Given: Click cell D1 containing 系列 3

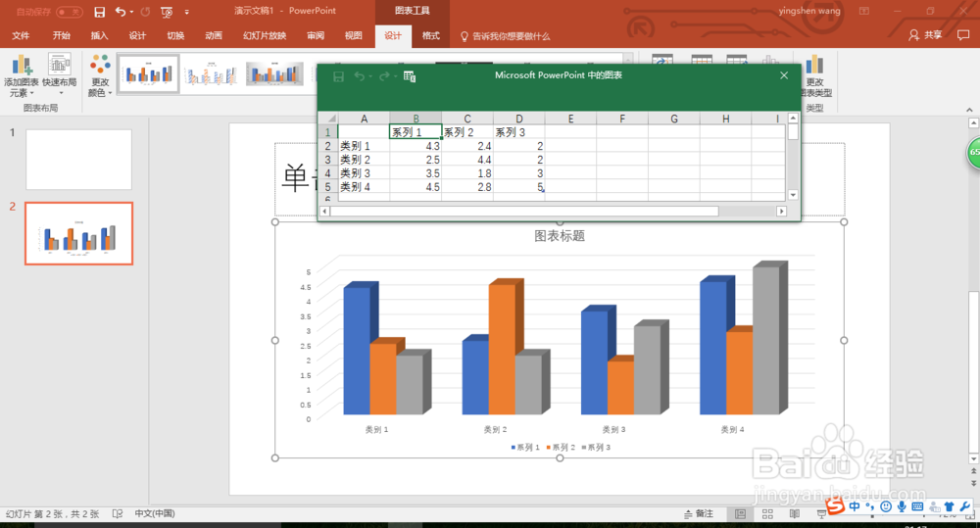Looking at the screenshot, I should click(x=519, y=132).
